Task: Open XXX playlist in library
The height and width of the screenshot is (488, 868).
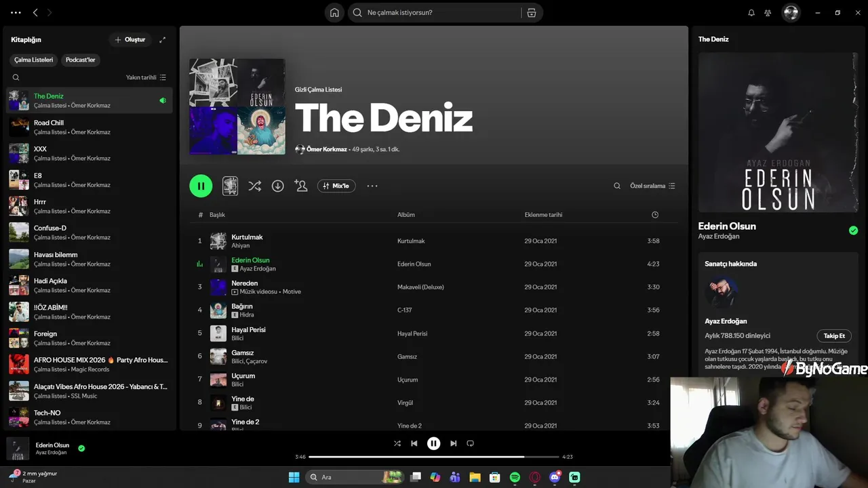Action: tap(90, 153)
